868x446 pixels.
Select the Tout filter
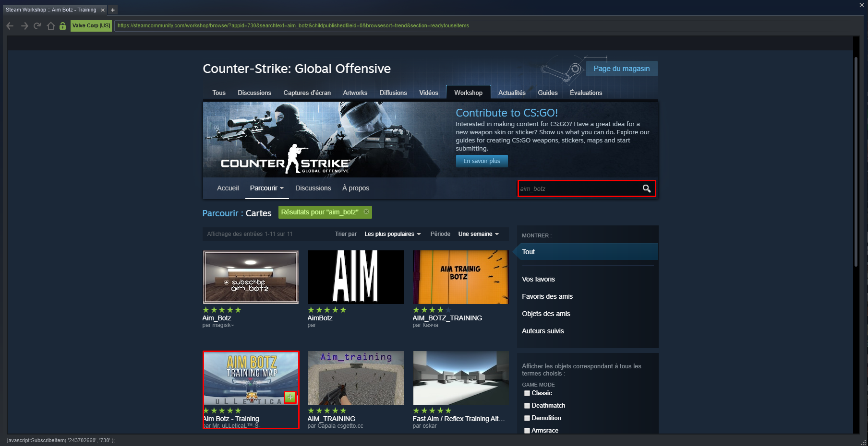(x=588, y=252)
